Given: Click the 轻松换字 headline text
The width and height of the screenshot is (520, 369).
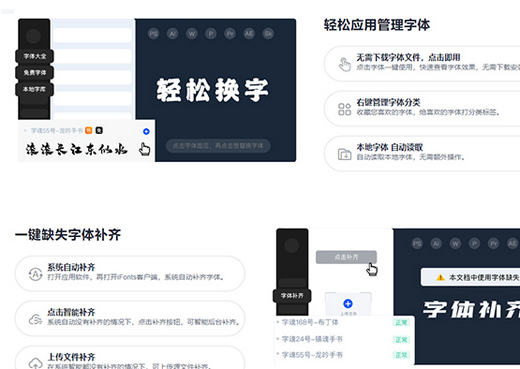Looking at the screenshot, I should pos(213,90).
